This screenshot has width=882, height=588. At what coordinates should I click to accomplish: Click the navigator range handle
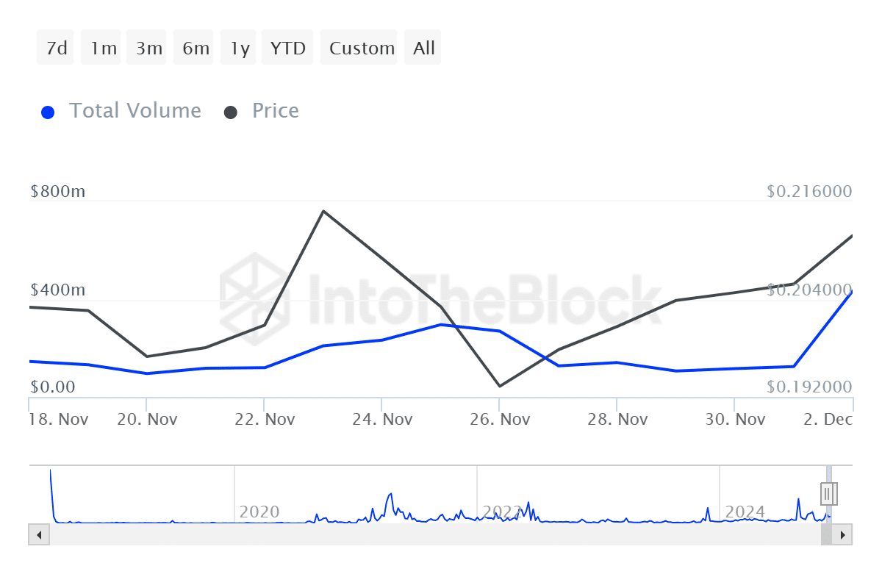point(830,493)
